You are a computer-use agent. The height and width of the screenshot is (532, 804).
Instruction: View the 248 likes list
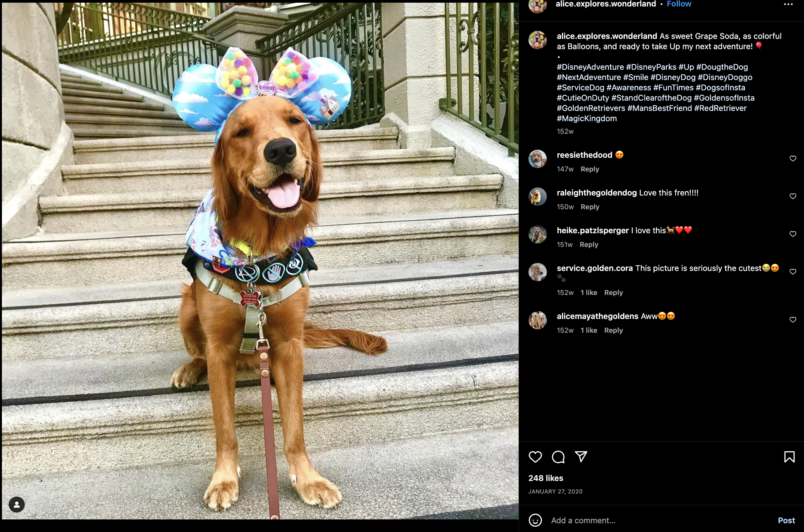coord(546,478)
